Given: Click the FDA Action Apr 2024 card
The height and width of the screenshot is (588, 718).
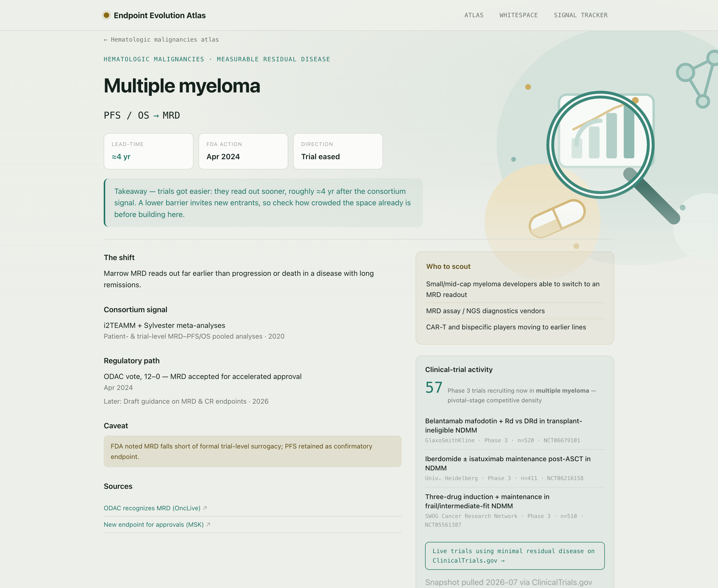Looking at the screenshot, I should [x=243, y=151].
